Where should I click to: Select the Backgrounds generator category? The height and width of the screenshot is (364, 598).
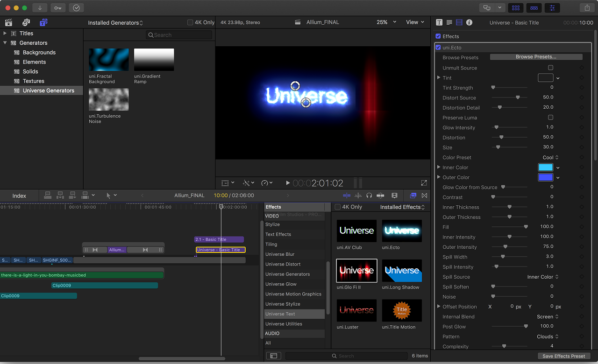39,52
